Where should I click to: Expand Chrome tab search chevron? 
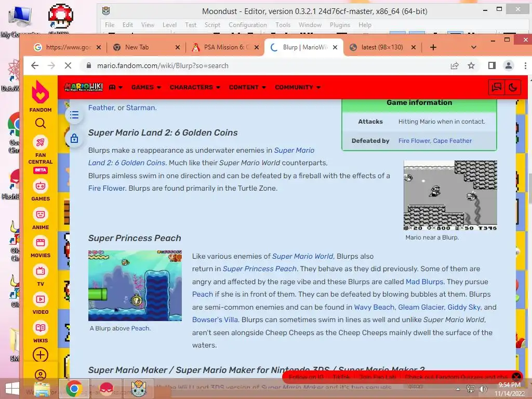point(474,47)
